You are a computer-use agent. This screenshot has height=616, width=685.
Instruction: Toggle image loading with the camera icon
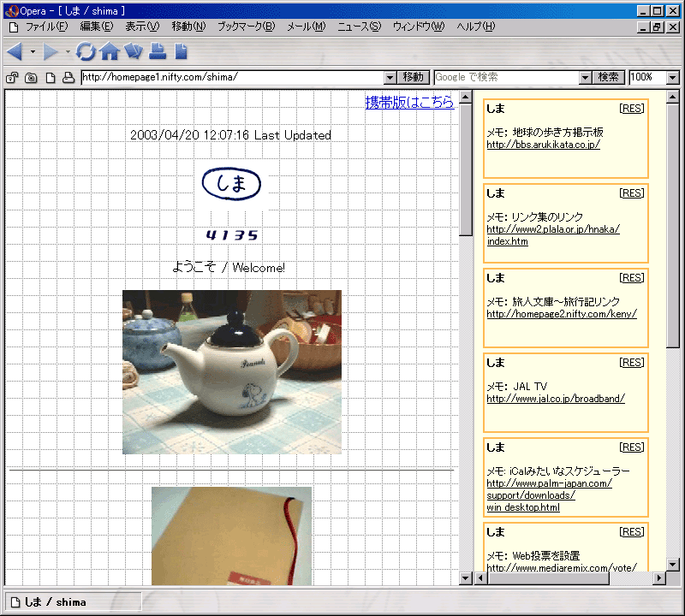[31, 78]
